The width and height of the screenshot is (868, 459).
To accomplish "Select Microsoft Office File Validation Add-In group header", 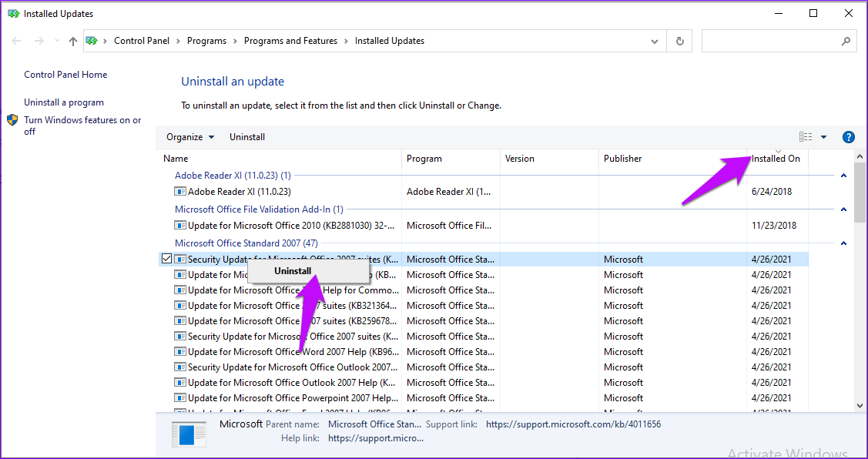I will pos(259,209).
